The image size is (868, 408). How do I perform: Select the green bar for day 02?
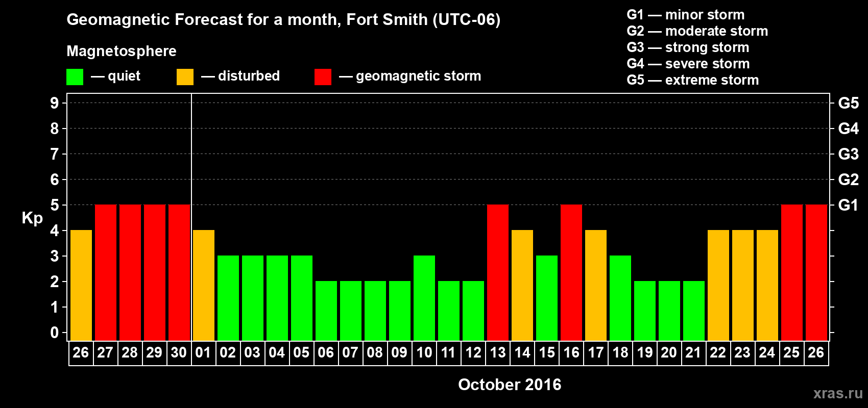228,298
